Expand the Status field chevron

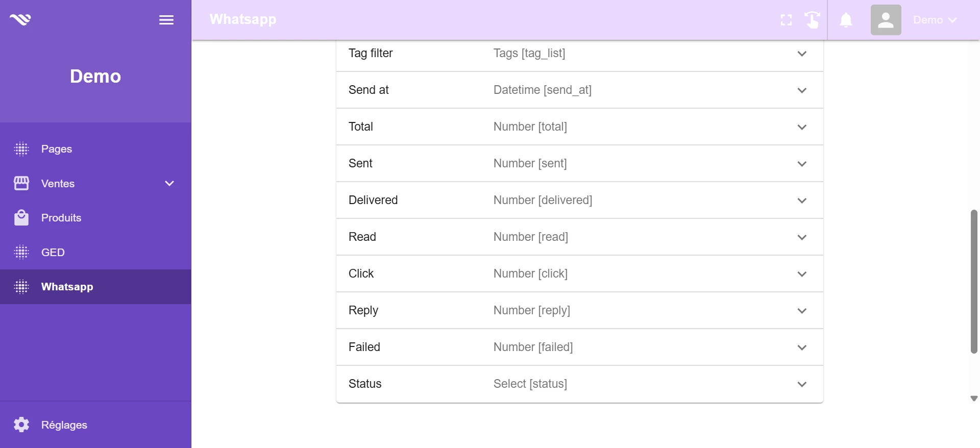(802, 384)
